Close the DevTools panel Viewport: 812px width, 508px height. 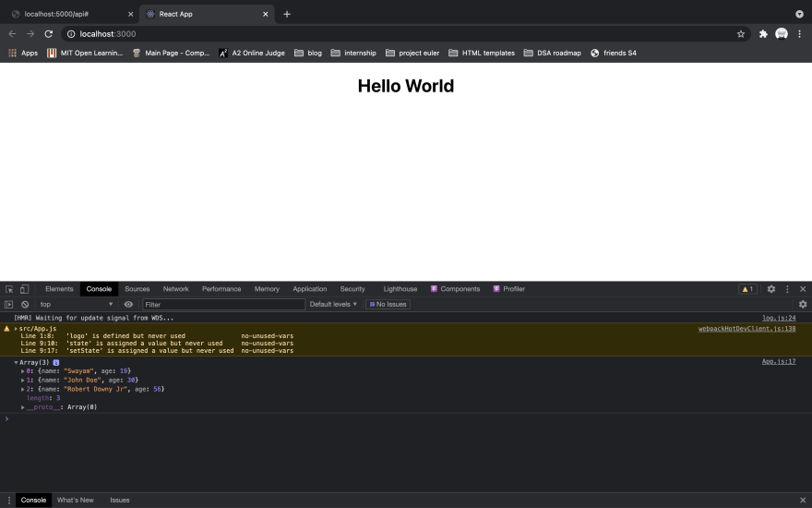[x=803, y=289]
